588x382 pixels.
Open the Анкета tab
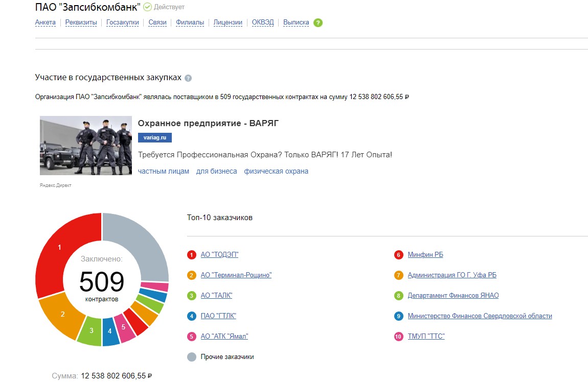[45, 22]
